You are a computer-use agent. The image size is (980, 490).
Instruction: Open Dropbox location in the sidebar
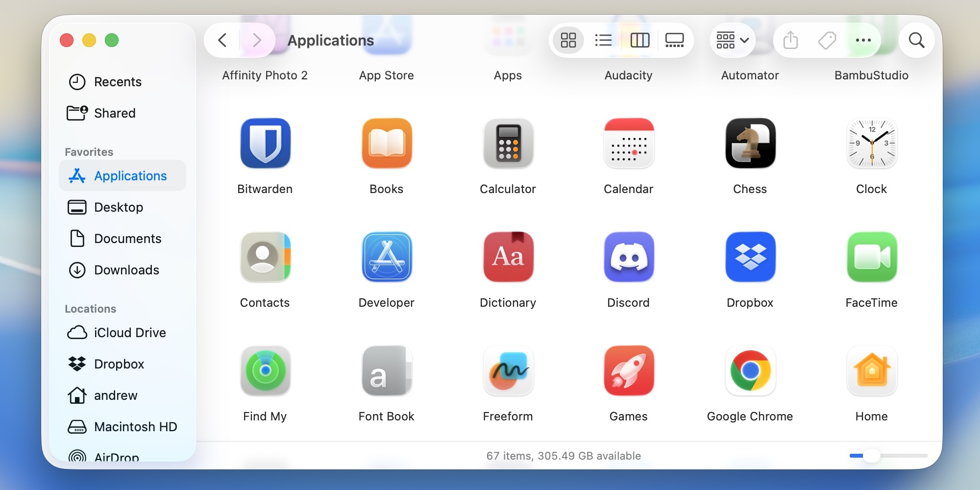(122, 364)
